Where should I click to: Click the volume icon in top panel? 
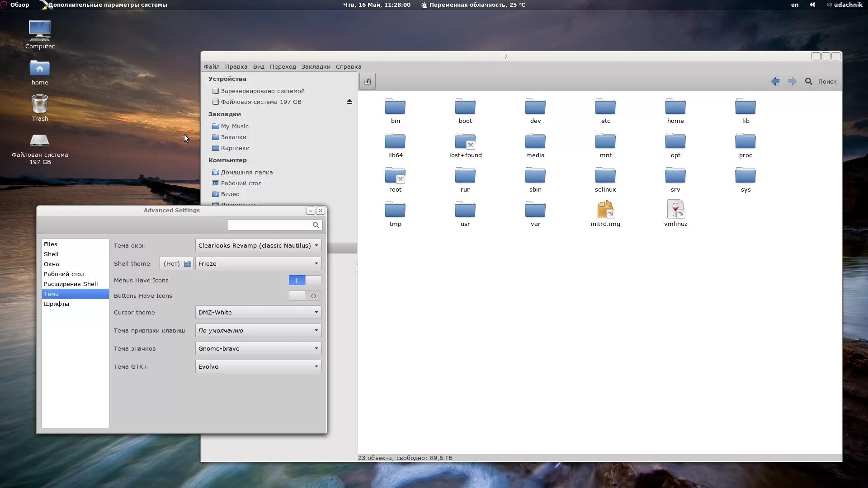[812, 5]
